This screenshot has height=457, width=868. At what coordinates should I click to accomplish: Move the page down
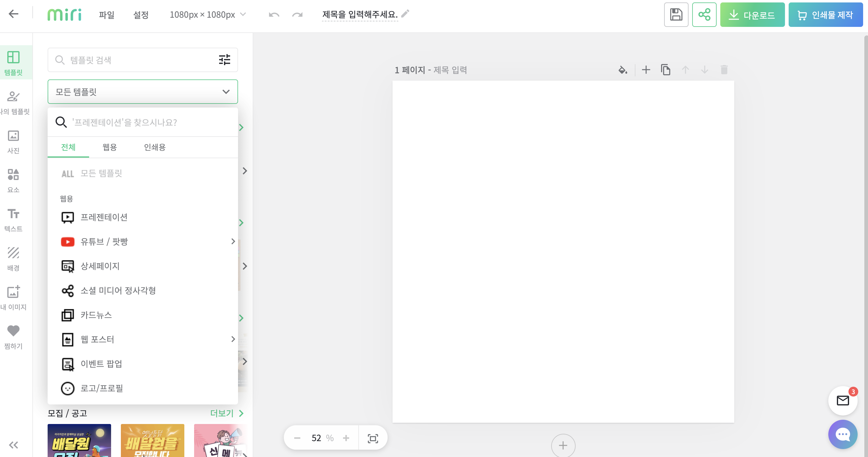pos(705,70)
